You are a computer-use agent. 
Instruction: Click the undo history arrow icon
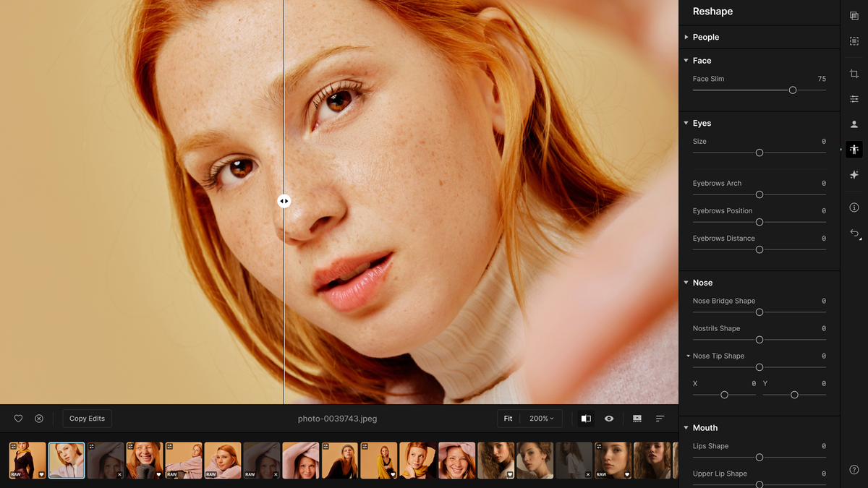tap(854, 234)
